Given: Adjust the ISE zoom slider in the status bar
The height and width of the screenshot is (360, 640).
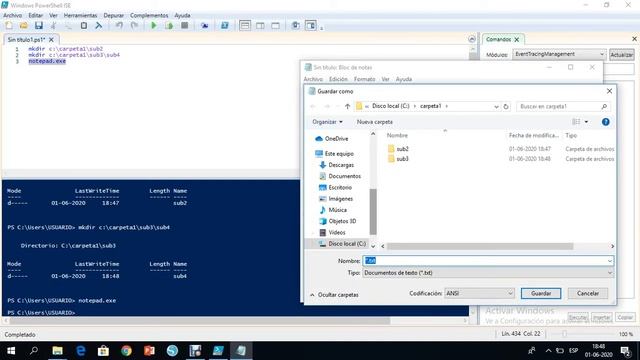Looking at the screenshot, I should [564, 334].
